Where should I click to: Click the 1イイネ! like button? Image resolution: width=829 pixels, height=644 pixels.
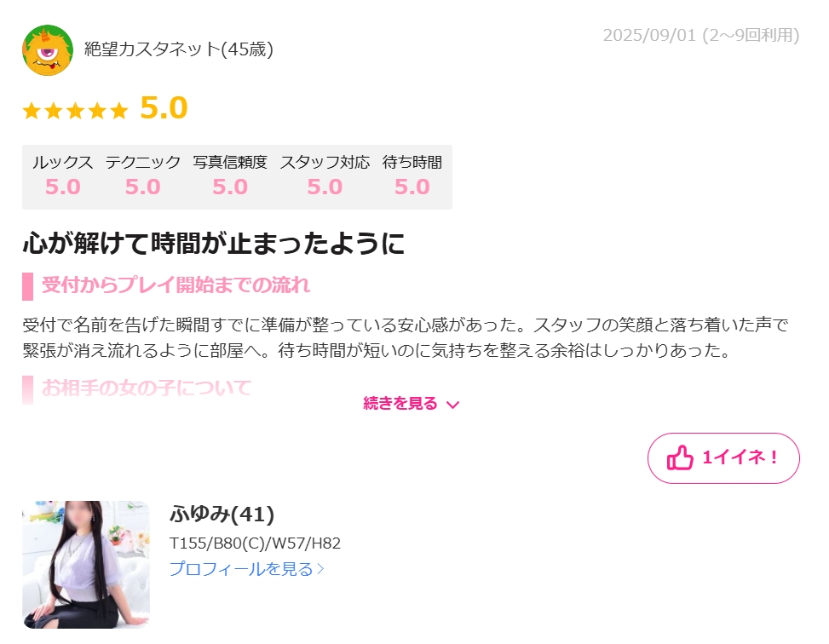(723, 458)
